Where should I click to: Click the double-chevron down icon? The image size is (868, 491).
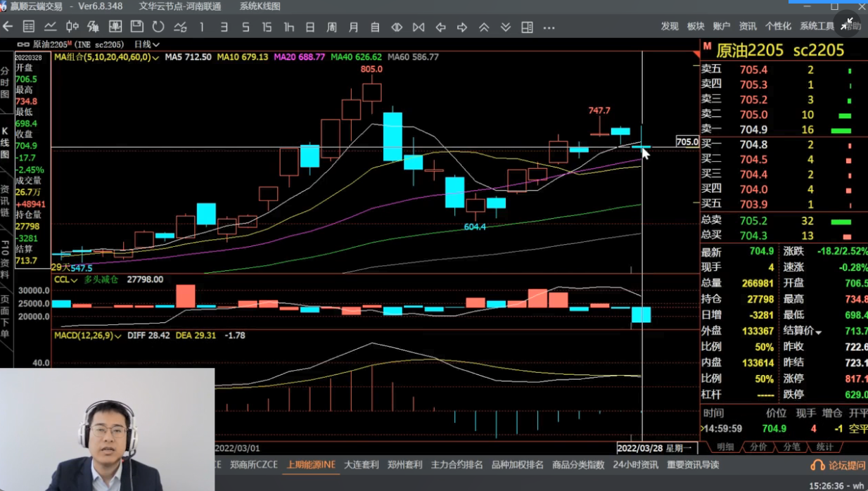point(506,27)
